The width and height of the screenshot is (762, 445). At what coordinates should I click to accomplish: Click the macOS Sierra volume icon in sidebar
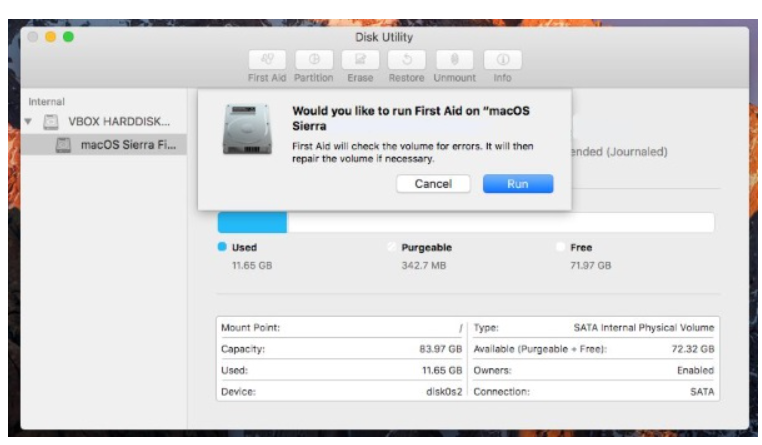pos(63,145)
